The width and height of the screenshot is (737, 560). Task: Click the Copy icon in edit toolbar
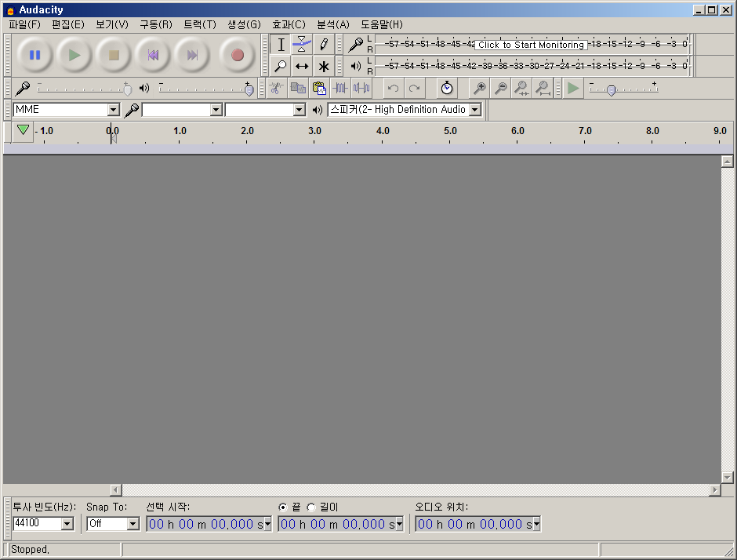[x=297, y=88]
